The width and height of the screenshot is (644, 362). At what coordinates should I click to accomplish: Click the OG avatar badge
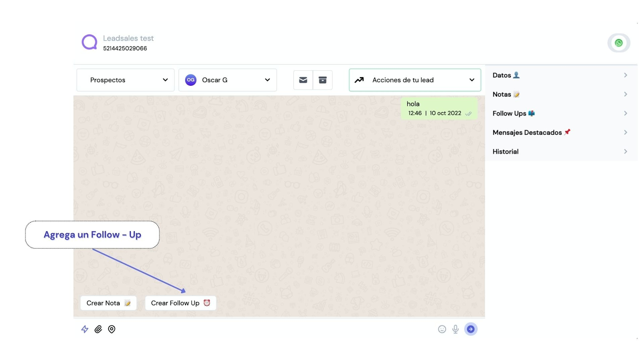191,80
